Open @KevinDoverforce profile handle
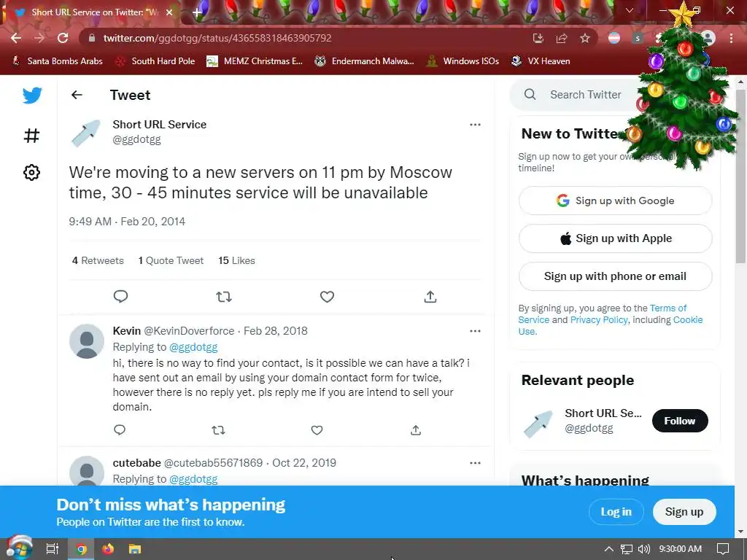 point(189,331)
